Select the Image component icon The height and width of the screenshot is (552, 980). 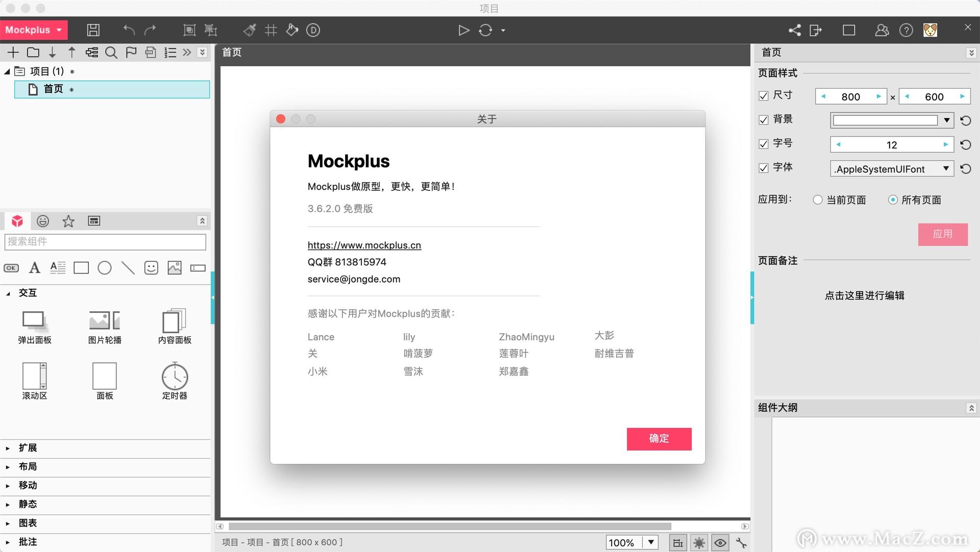(x=174, y=267)
